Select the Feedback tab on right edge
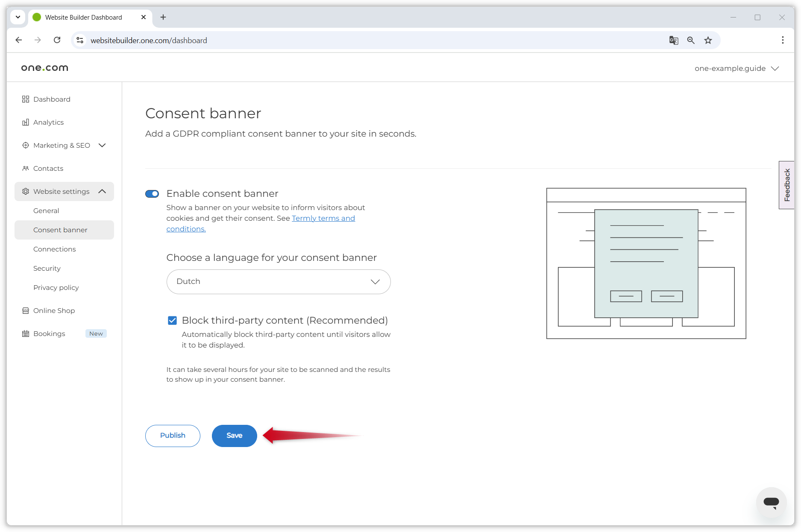This screenshot has height=532, width=801. 787,185
